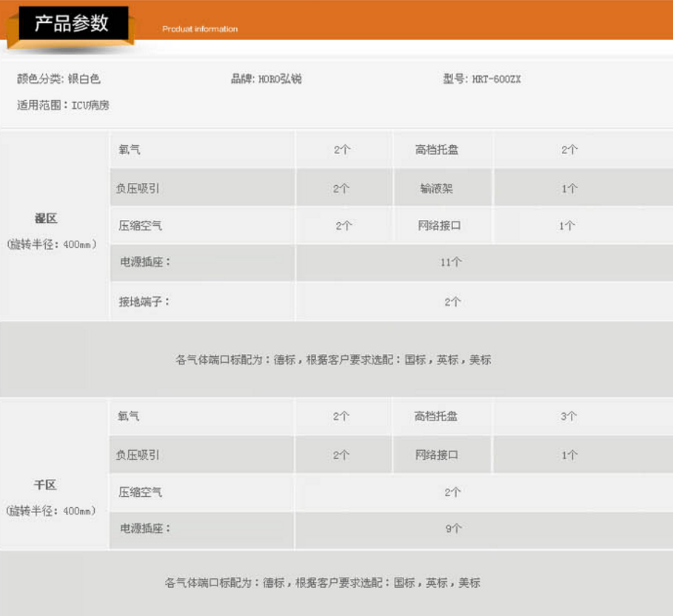
Task: Click the 接地端子 row label
Action: (x=144, y=301)
